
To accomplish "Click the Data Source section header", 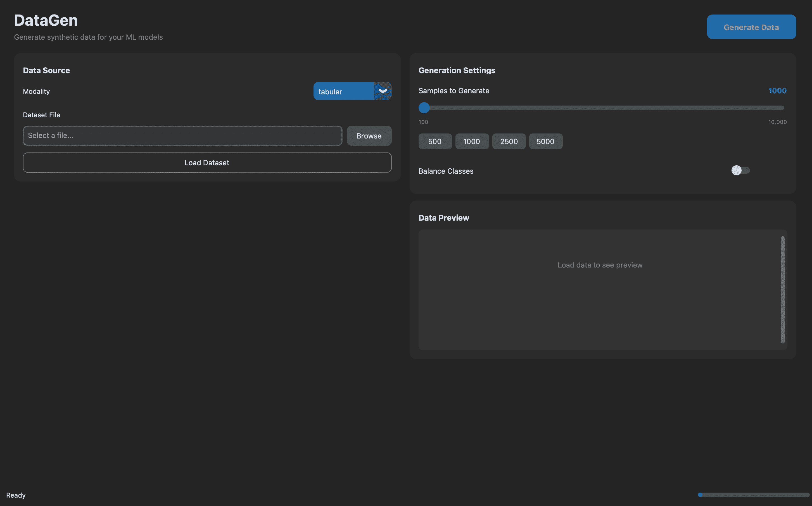I will 46,70.
